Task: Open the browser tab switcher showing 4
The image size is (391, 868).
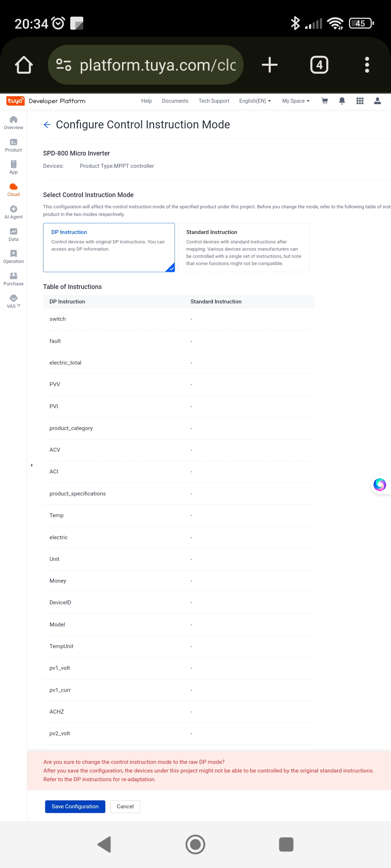Action: point(319,65)
